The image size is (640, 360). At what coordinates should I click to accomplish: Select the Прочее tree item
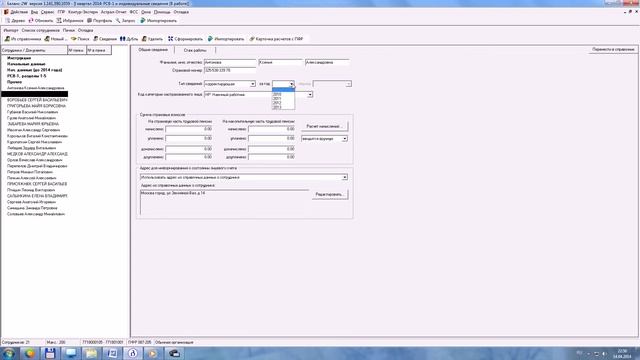[x=14, y=82]
